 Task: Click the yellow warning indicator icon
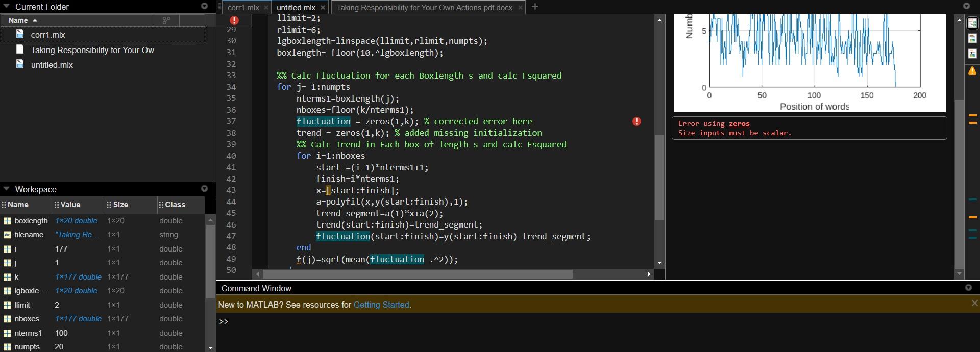[972, 71]
